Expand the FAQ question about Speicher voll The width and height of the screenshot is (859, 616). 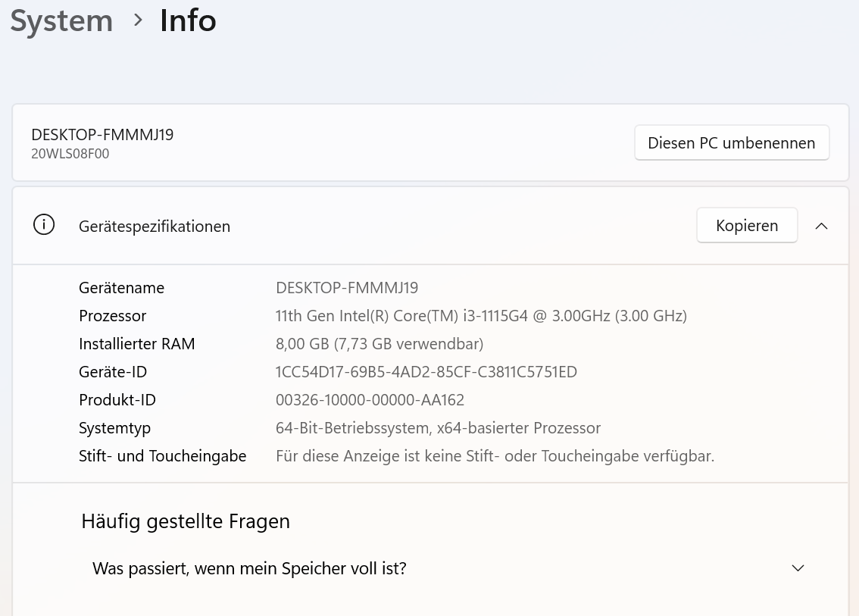click(x=798, y=568)
